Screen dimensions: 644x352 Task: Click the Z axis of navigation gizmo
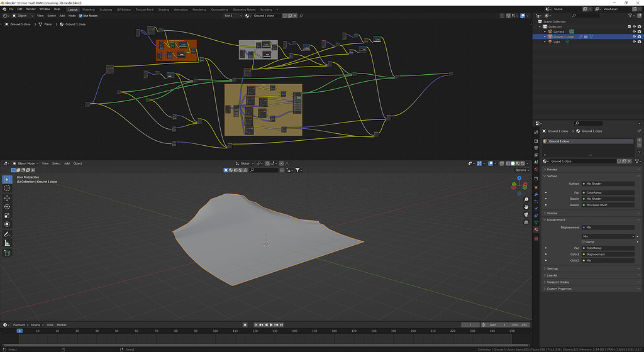tap(519, 178)
